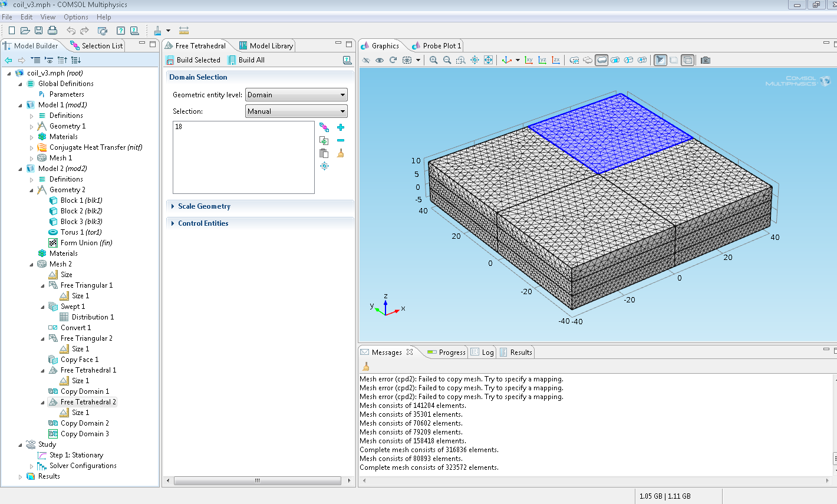Click the Zoom Extents icon in the Graphics toolbar
This screenshot has width=837, height=504.
tap(488, 60)
